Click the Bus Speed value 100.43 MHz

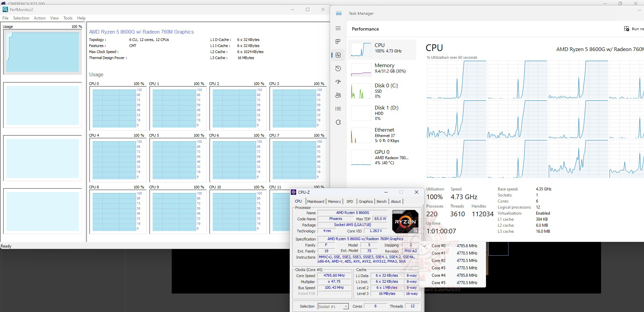click(x=334, y=287)
